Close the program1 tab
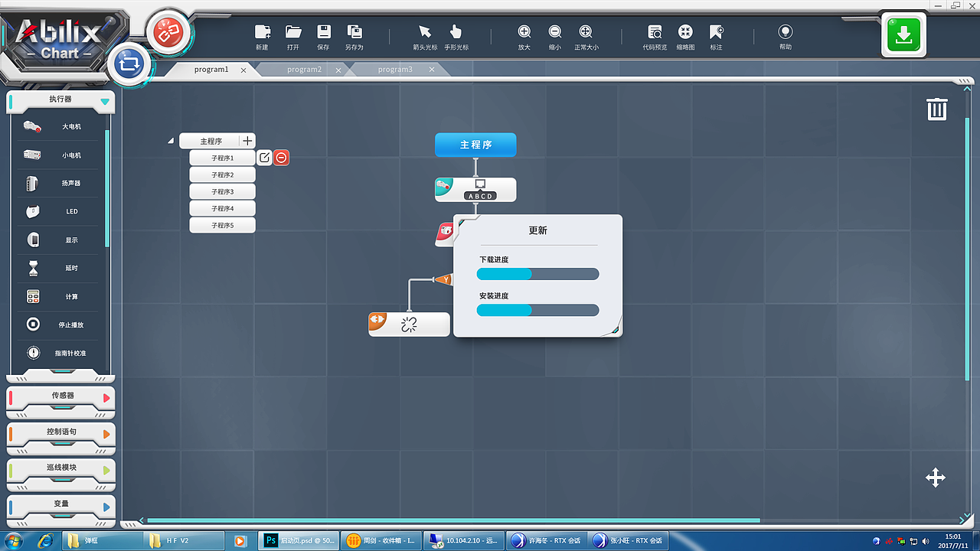Image resolution: width=980 pixels, height=551 pixels. [x=243, y=70]
